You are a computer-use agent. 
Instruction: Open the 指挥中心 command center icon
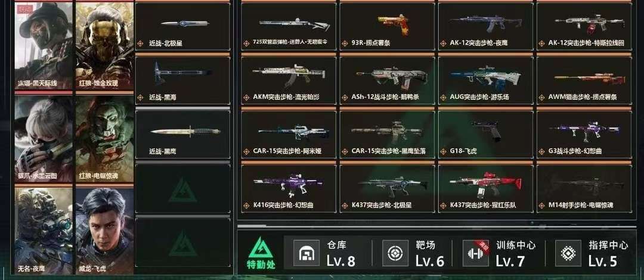click(x=568, y=253)
